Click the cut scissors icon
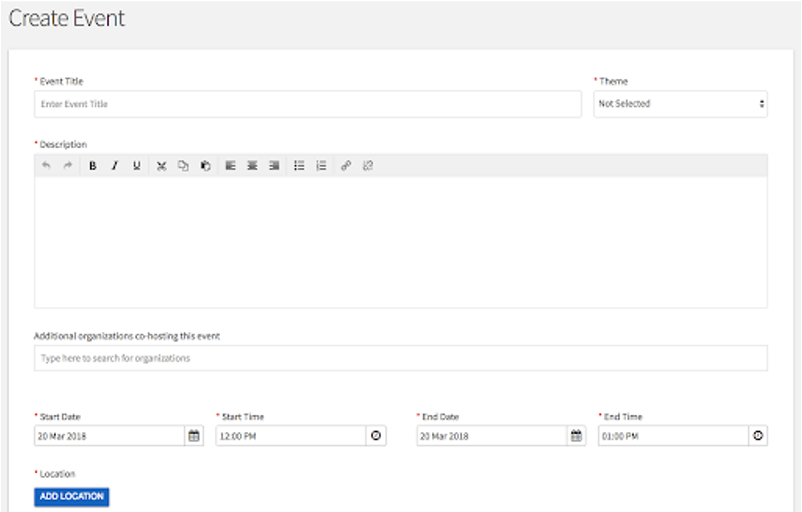The image size is (802, 512). tap(160, 166)
